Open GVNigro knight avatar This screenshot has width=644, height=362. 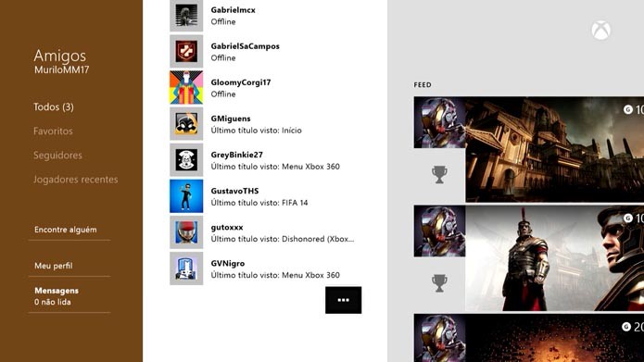[186, 268]
